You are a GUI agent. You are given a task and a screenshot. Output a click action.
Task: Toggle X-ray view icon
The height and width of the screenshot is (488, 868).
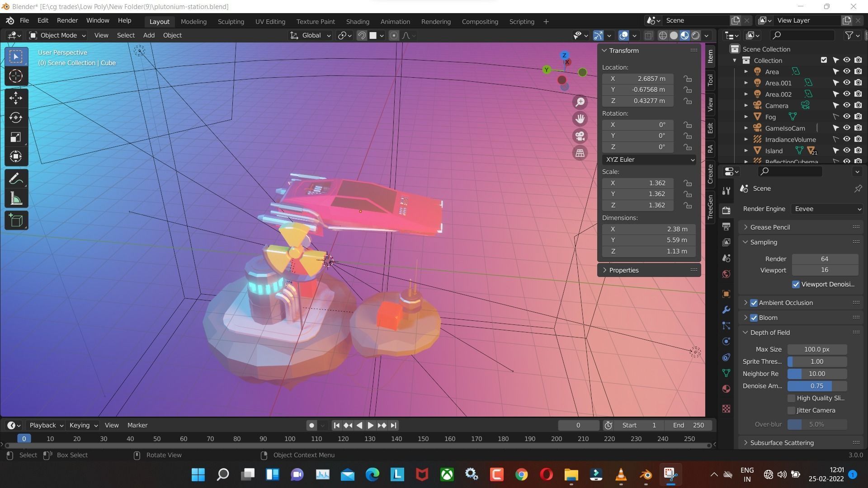[x=648, y=35]
